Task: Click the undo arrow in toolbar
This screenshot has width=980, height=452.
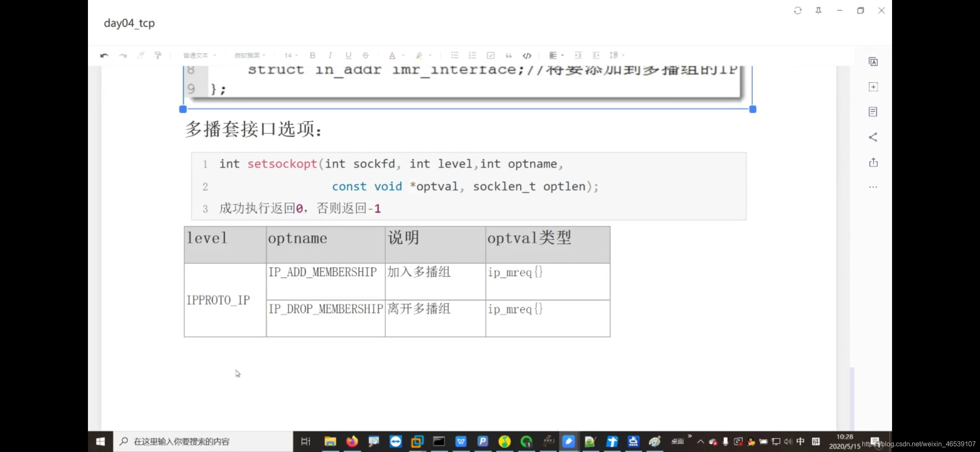Action: coord(104,55)
